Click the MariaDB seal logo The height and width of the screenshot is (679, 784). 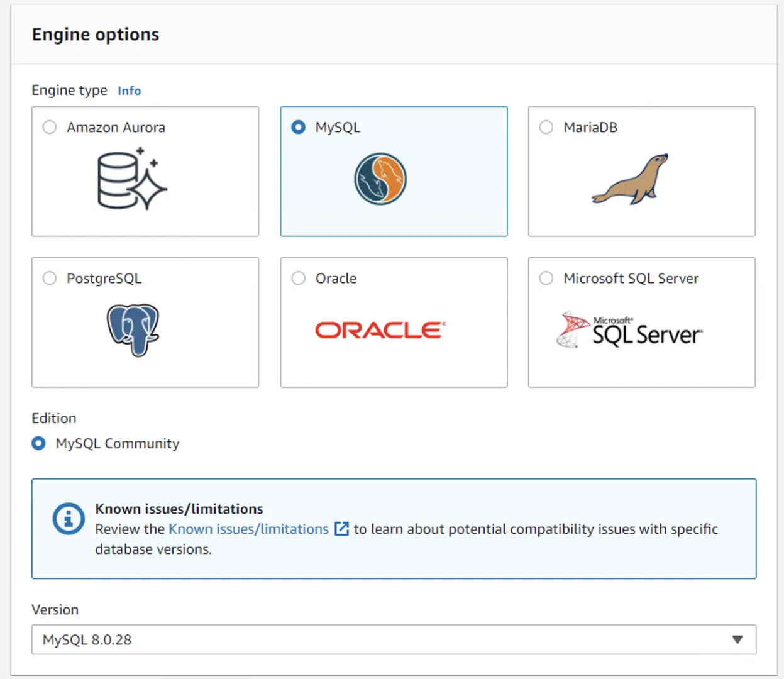[630, 179]
